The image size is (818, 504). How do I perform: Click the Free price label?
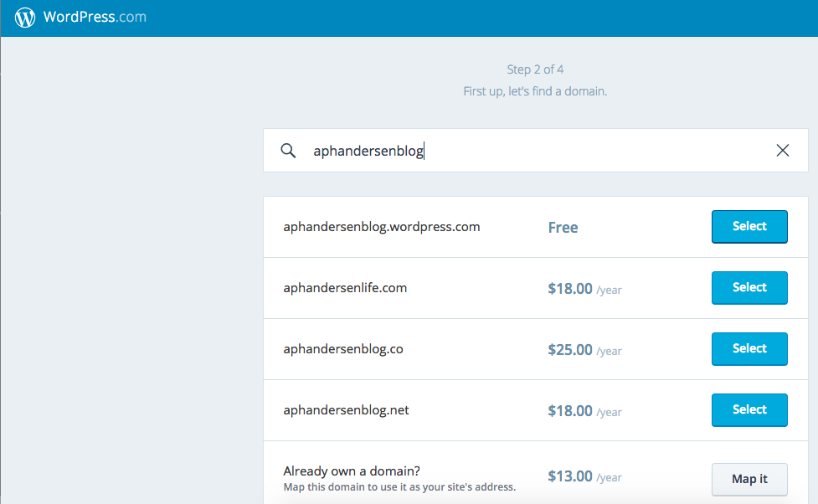563,228
